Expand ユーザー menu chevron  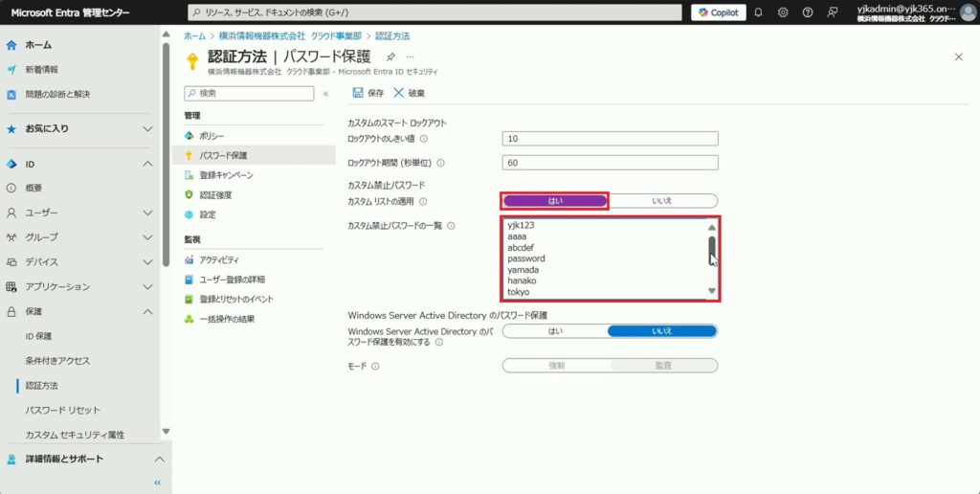147,213
